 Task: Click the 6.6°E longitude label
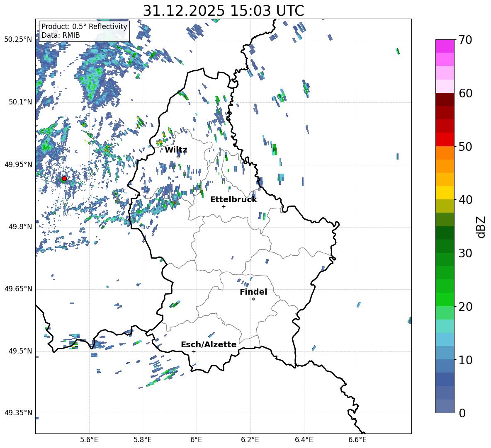point(357,440)
